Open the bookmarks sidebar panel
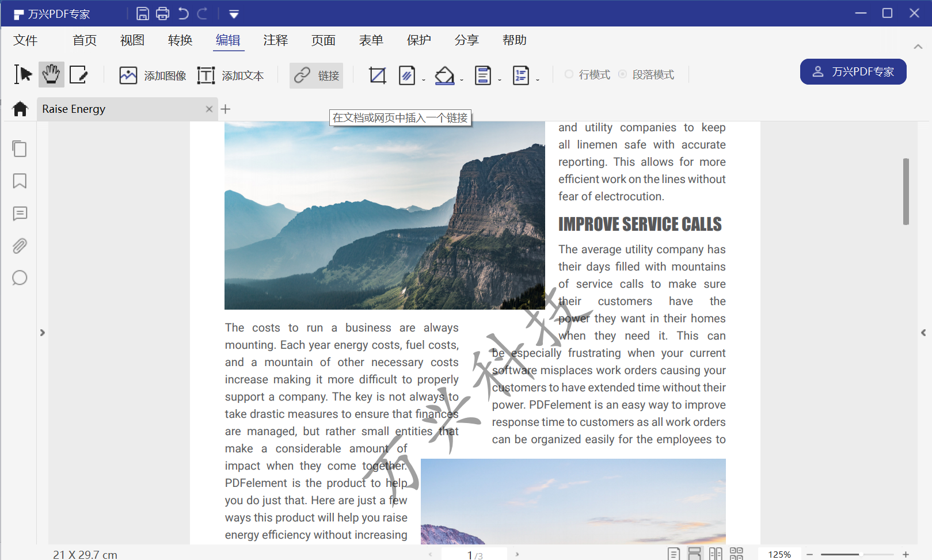 pos(20,181)
